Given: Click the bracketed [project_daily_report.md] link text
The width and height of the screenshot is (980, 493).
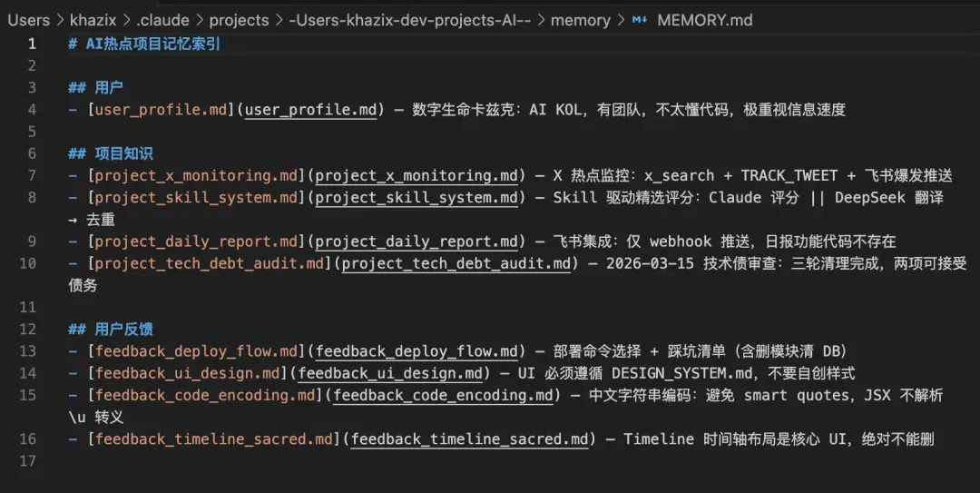Looking at the screenshot, I should tap(196, 242).
